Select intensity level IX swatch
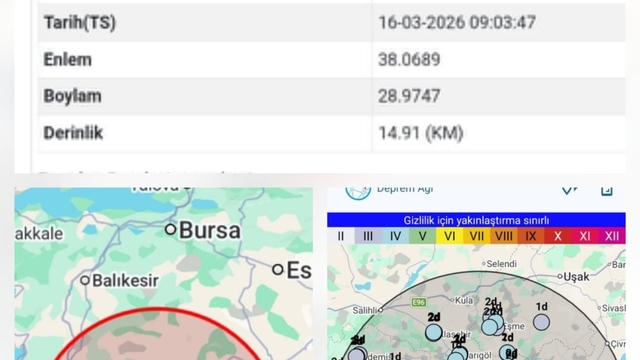 531,236
